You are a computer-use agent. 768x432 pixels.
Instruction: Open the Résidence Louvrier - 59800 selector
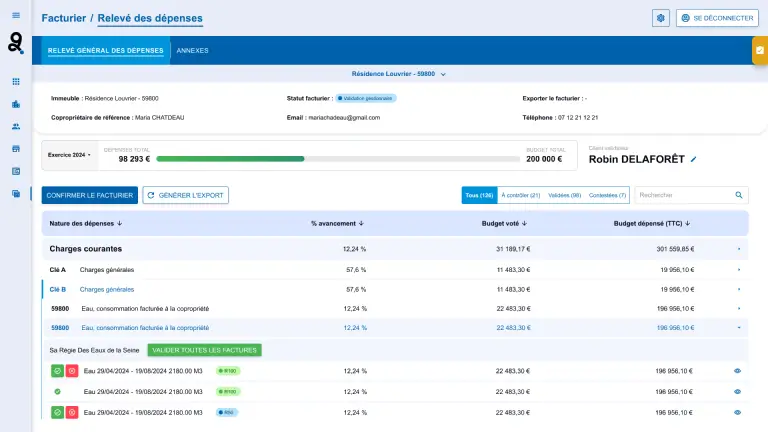coord(398,74)
